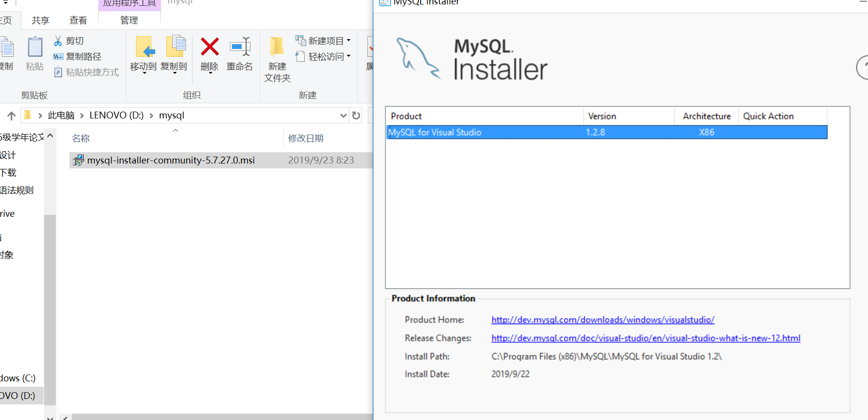Select the mysql-installer-community-5.7.27.0.msi file

point(171,161)
